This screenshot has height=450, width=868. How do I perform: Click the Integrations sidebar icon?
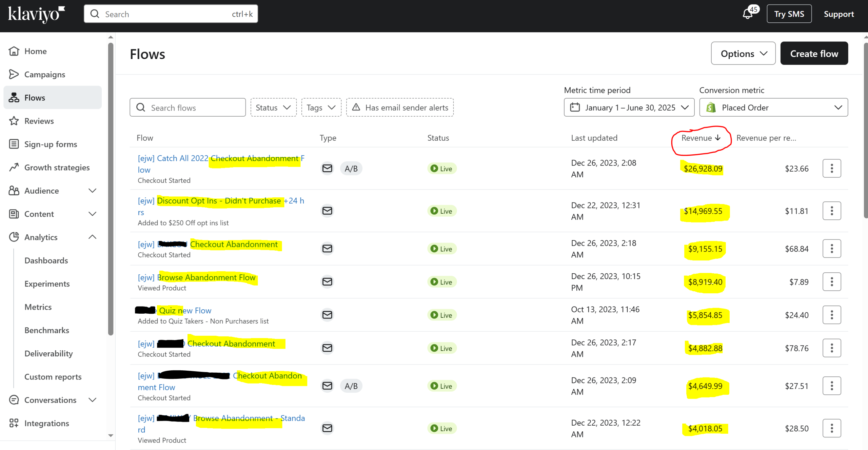coord(14,423)
